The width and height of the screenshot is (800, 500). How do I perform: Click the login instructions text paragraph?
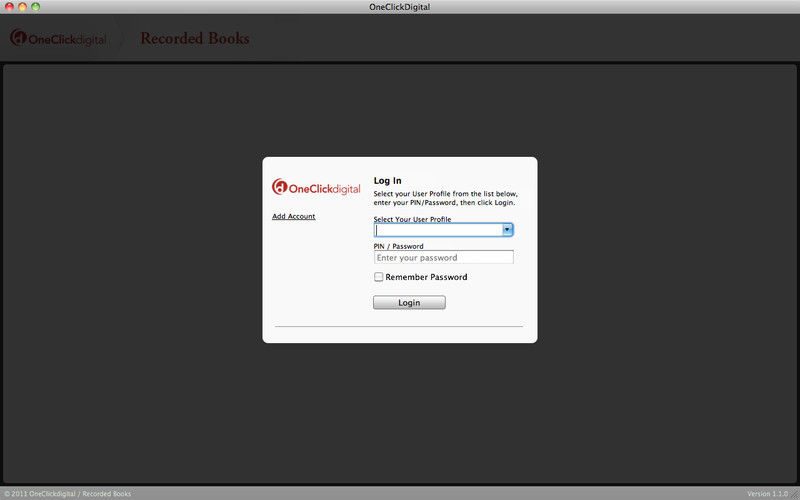[445, 198]
